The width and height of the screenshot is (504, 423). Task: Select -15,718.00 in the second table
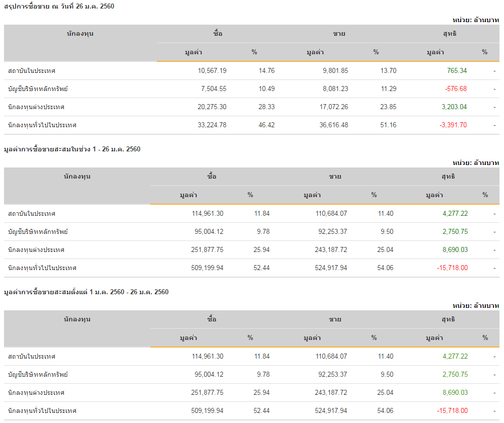452,268
